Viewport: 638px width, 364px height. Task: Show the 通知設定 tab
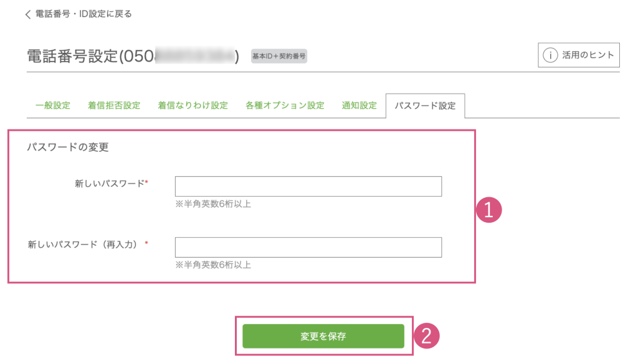[359, 106]
